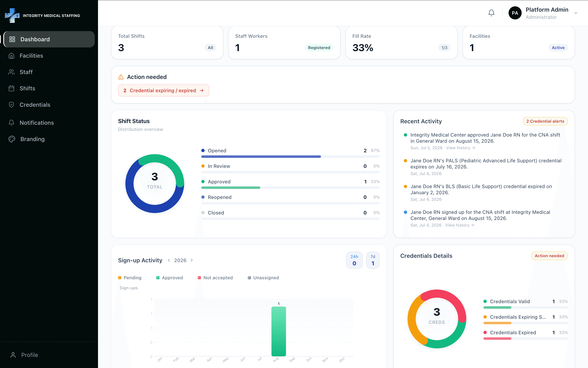Open View history for Jul 4 sign-up
The image size is (588, 368).
(460, 225)
